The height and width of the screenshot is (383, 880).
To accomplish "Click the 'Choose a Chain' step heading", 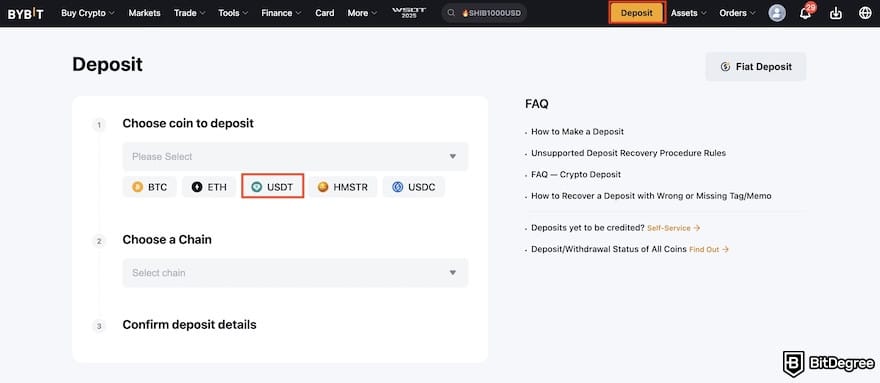I will pos(167,240).
